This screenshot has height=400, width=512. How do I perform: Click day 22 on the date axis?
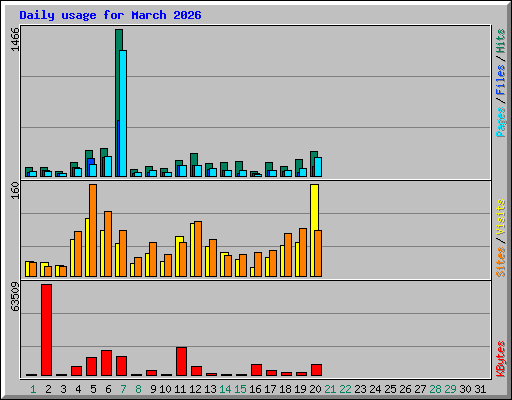point(345,389)
